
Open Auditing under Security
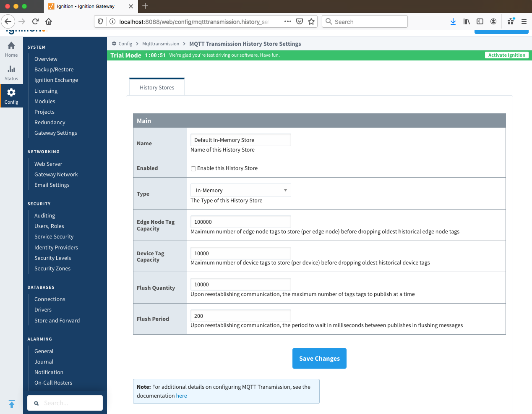(x=45, y=215)
